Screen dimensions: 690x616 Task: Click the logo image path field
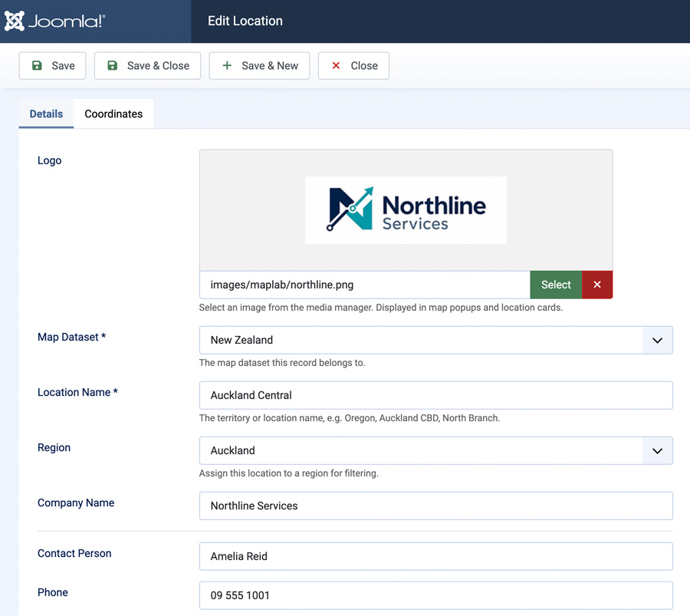tap(365, 285)
